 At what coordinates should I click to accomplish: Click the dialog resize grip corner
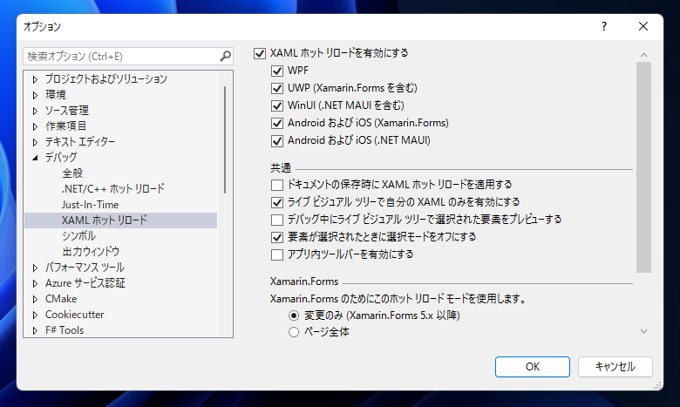[658, 385]
